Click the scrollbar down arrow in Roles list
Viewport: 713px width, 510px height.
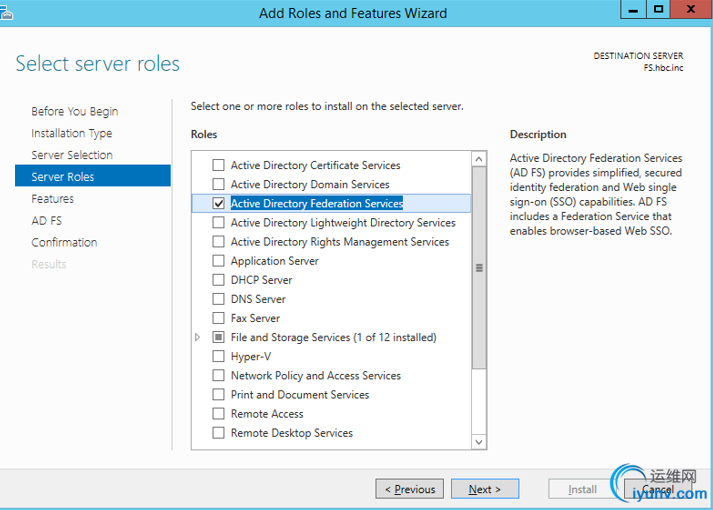[479, 442]
